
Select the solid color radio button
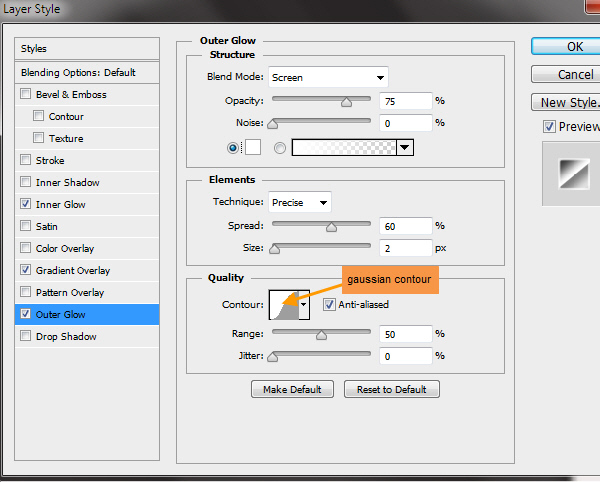[234, 147]
